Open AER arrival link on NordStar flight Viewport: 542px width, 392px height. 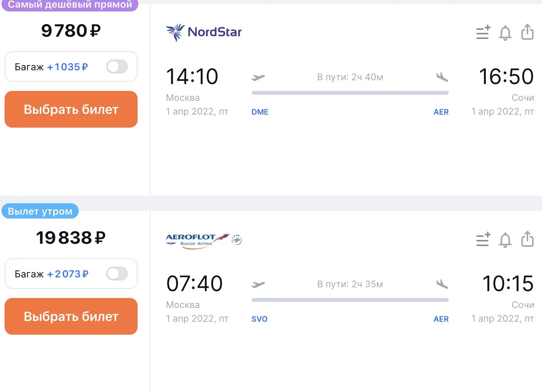tap(441, 112)
